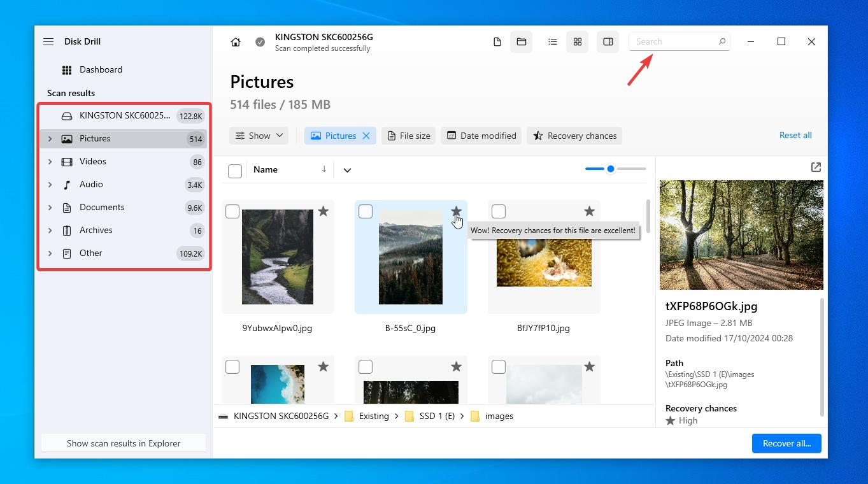Image resolution: width=868 pixels, height=484 pixels.
Task: Select Videos in scan results
Action: pos(124,162)
